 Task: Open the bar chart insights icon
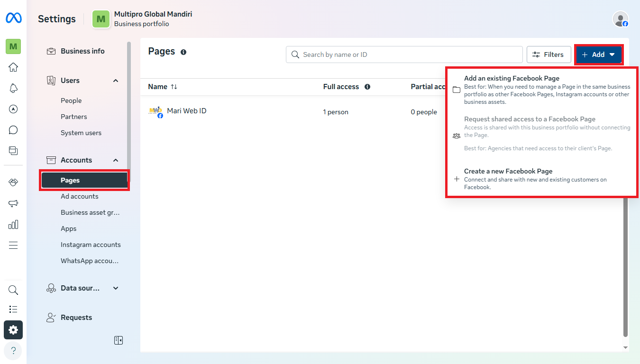pos(13,224)
